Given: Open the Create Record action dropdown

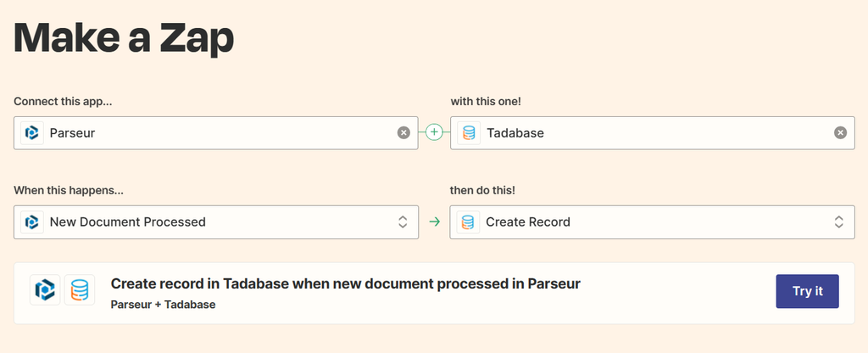Looking at the screenshot, I should click(652, 222).
